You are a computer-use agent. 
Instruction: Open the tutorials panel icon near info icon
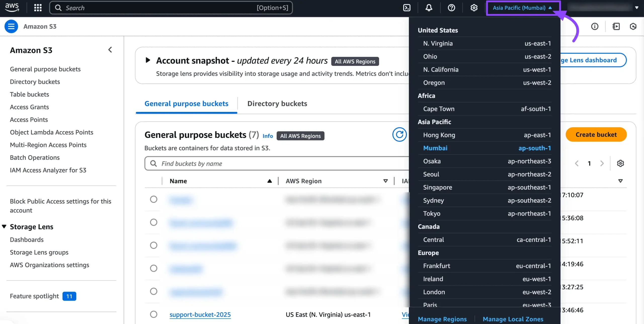(x=616, y=26)
